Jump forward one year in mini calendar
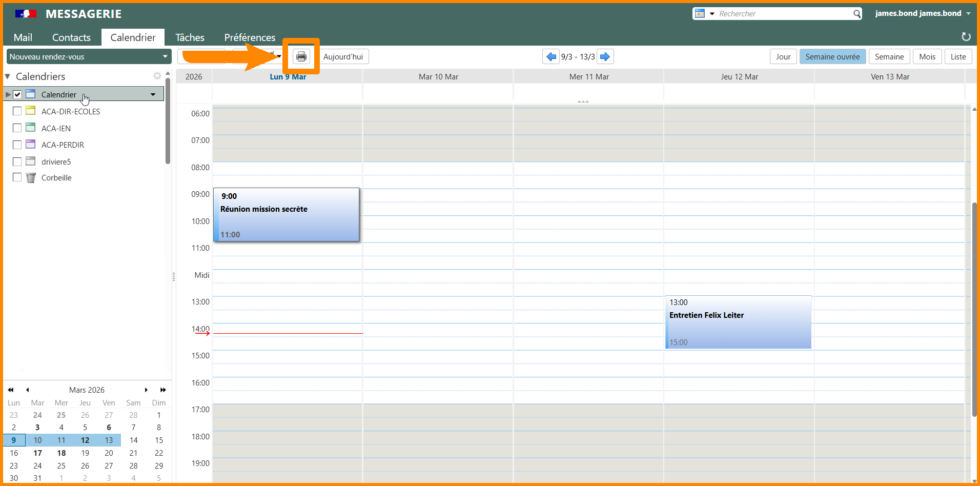 point(163,390)
